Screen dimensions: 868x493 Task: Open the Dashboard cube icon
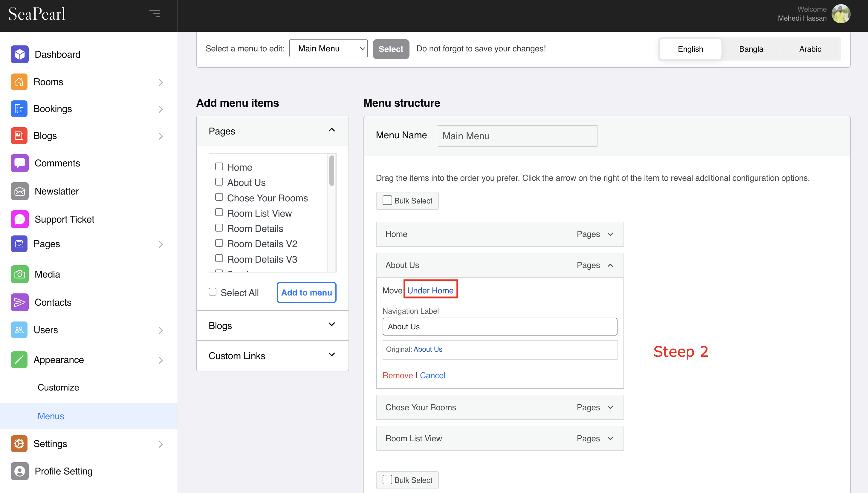(x=19, y=54)
